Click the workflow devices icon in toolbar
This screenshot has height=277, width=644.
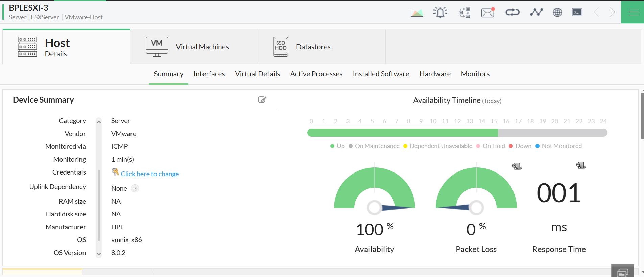click(464, 13)
